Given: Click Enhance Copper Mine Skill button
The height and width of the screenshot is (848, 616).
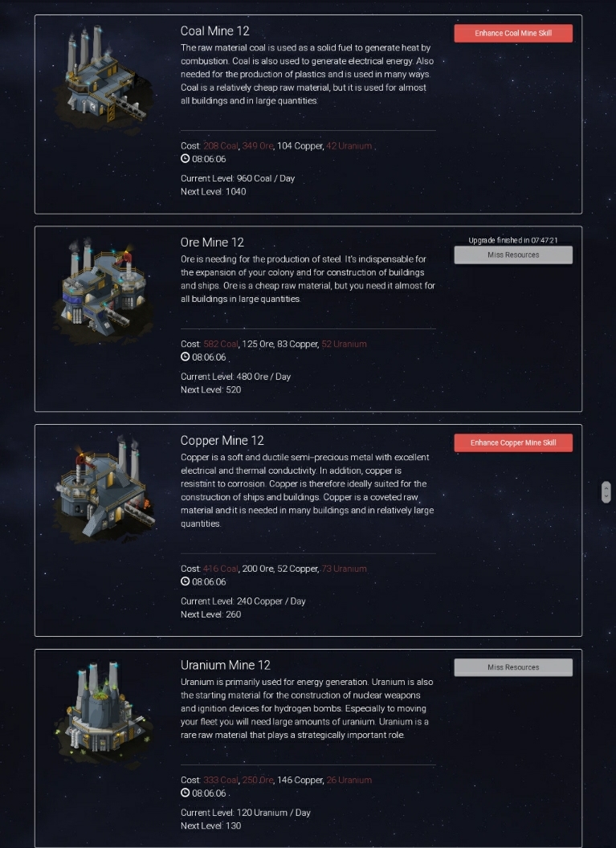Looking at the screenshot, I should pos(513,442).
